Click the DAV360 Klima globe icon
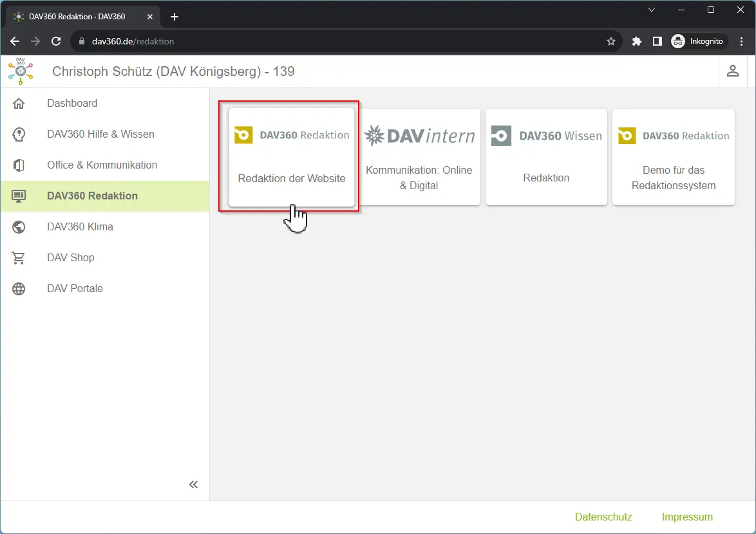The width and height of the screenshot is (756, 534). (19, 227)
